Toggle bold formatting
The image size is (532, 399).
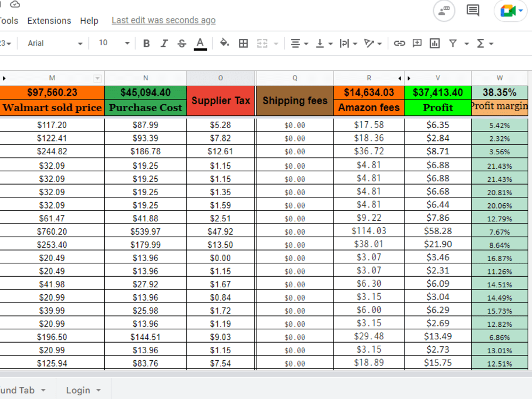(x=146, y=44)
